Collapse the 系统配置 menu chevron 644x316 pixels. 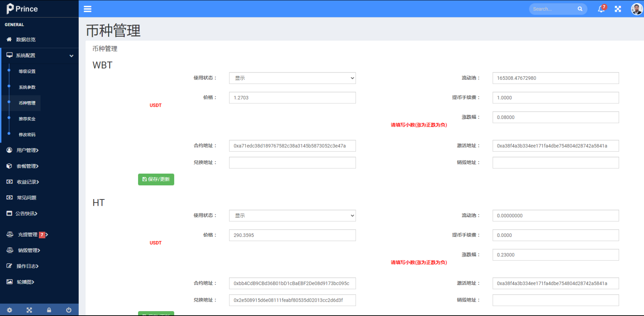(x=72, y=56)
